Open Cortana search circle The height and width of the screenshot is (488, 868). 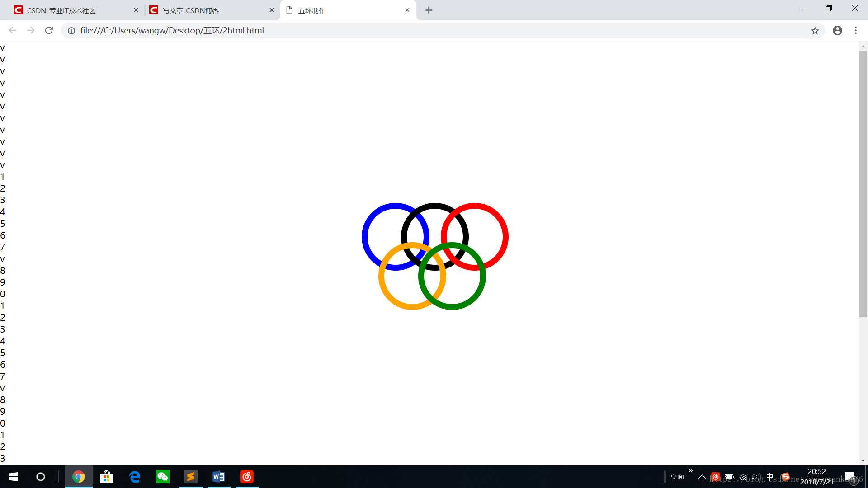41,477
